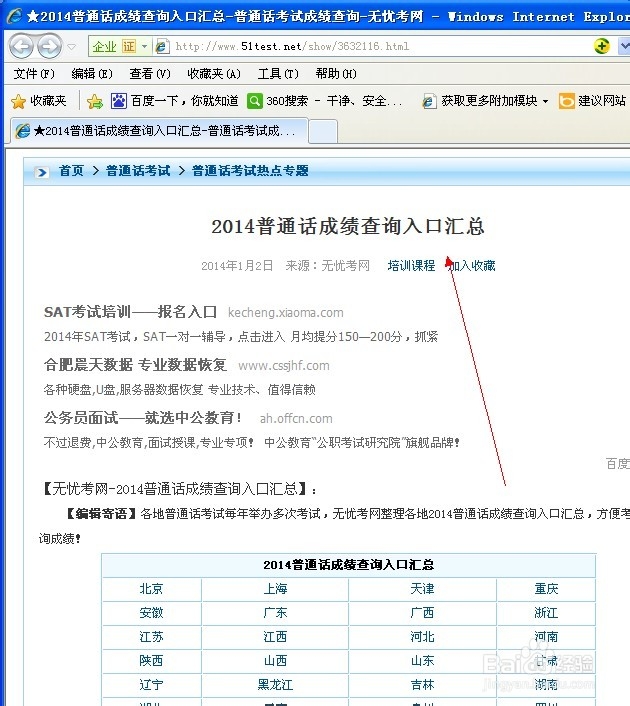
Task: Click the 培训课程 link
Action: coord(411,266)
